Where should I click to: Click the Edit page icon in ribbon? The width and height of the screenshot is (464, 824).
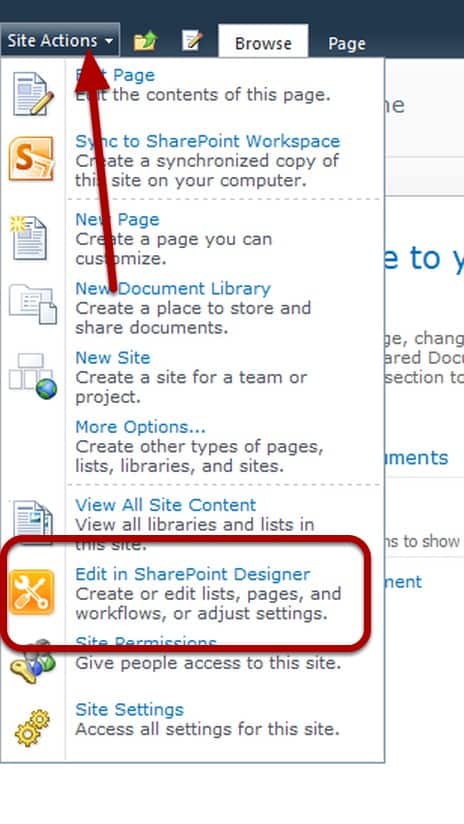[x=192, y=40]
